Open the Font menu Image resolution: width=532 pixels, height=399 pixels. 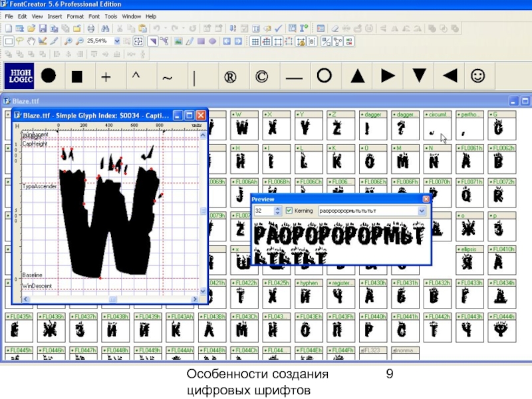click(x=93, y=16)
